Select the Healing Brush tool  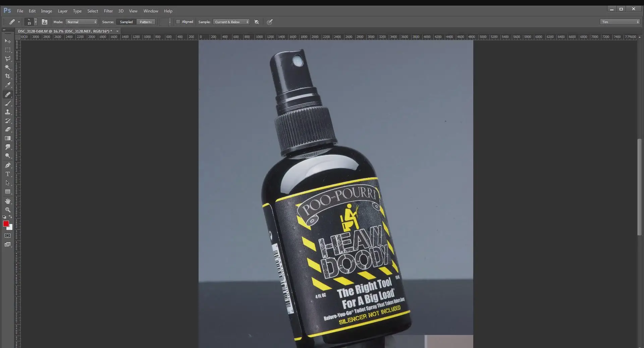(x=7, y=95)
